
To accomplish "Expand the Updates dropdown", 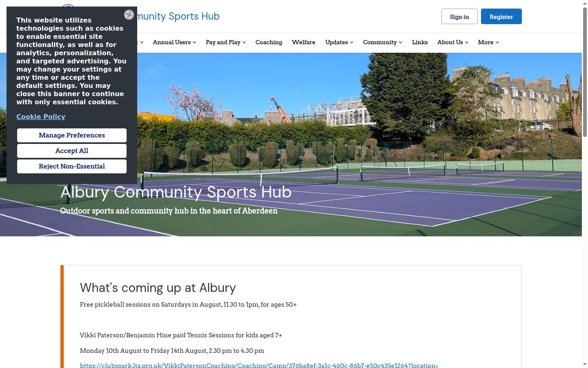I will tap(339, 43).
